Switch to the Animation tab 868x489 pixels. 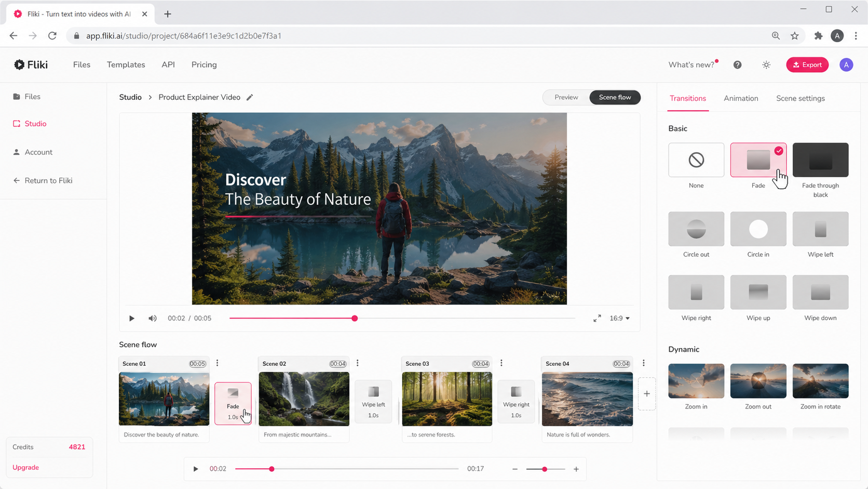tap(741, 98)
